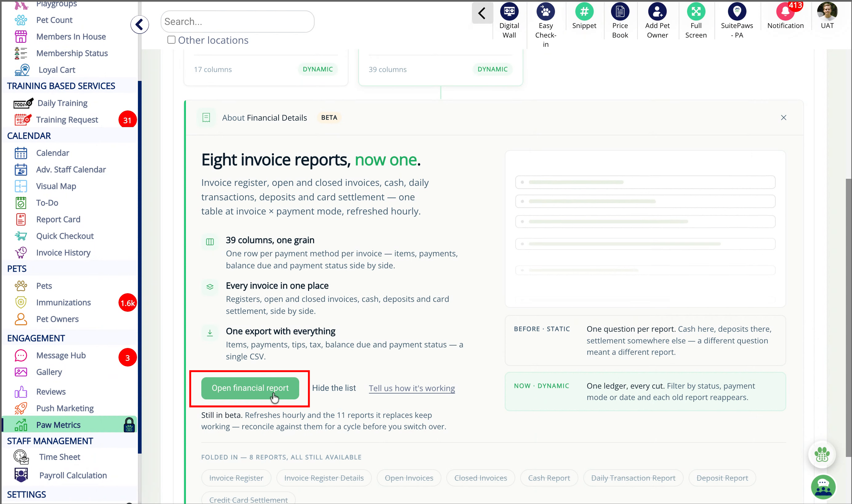
Task: Open the Closed Invoices chip
Action: tap(480, 478)
